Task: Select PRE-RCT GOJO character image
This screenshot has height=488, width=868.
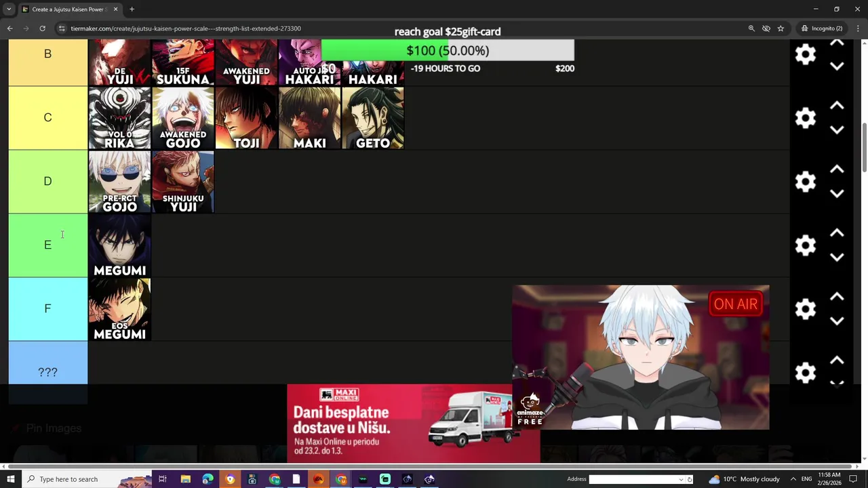Action: click(119, 182)
